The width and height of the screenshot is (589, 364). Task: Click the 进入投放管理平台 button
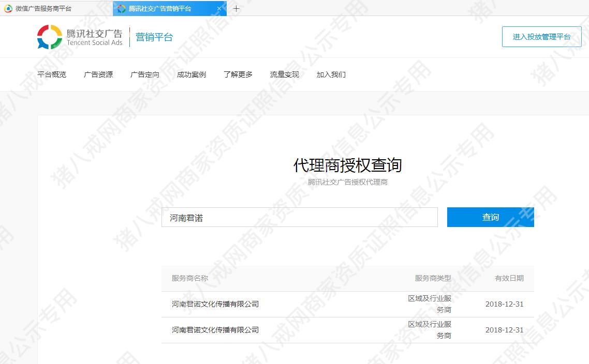coord(542,37)
